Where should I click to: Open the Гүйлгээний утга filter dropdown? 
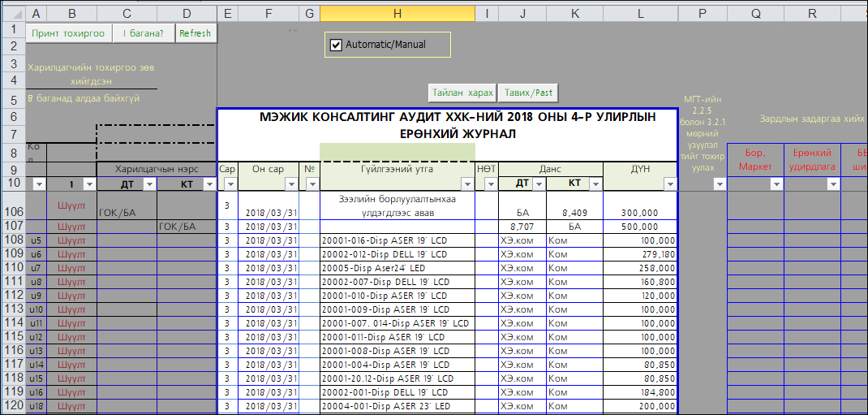[x=467, y=185]
